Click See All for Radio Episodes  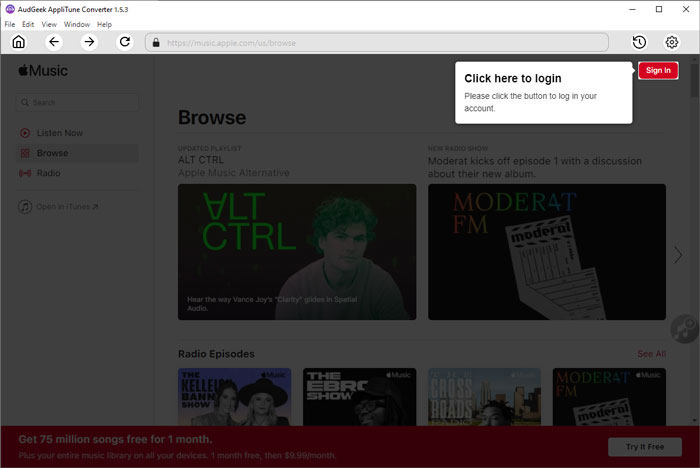pyautogui.click(x=651, y=354)
